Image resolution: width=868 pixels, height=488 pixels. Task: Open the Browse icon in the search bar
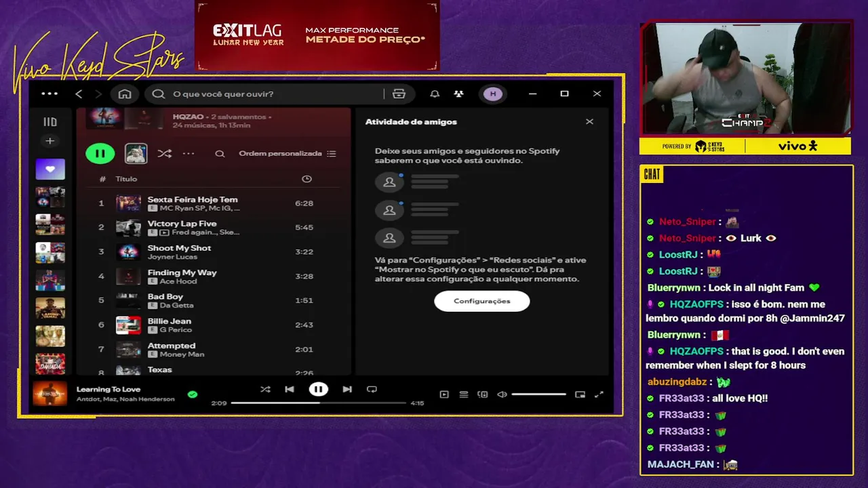coord(399,94)
